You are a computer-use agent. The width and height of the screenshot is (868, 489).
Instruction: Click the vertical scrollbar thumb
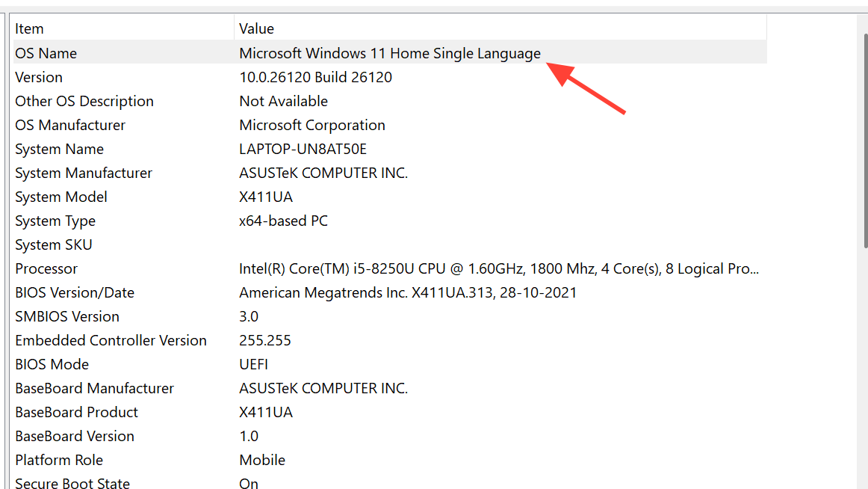click(865, 135)
